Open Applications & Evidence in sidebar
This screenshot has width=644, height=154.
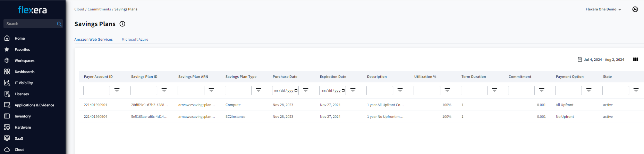[x=34, y=105]
